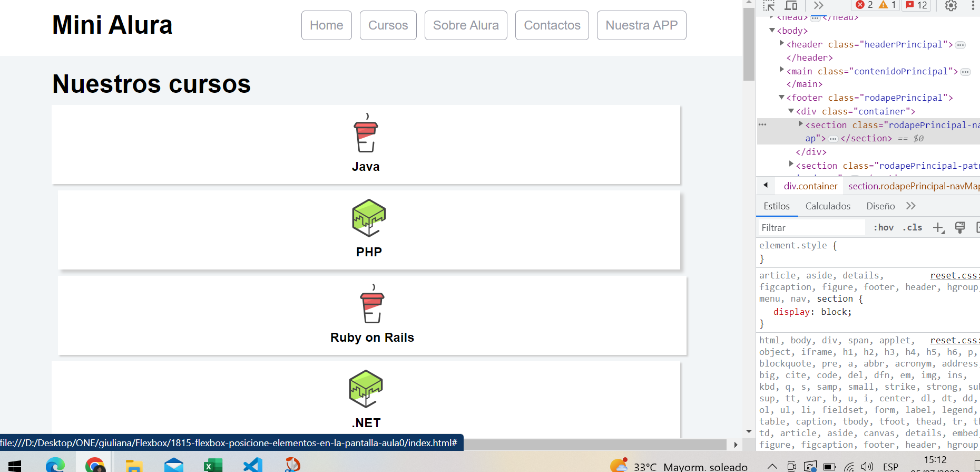Image resolution: width=980 pixels, height=472 pixels.
Task: Click the .NET course cube icon
Action: coord(366,389)
